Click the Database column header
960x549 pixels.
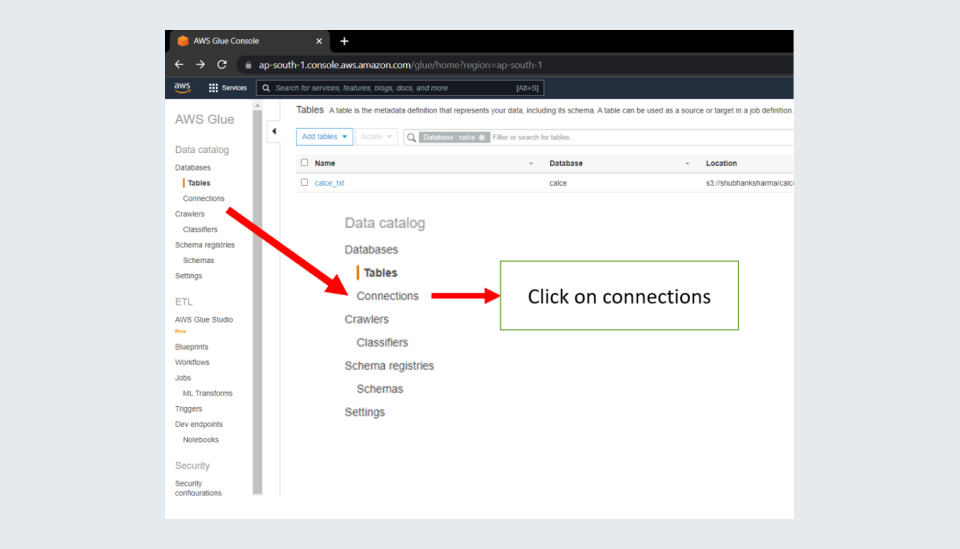tap(566, 163)
